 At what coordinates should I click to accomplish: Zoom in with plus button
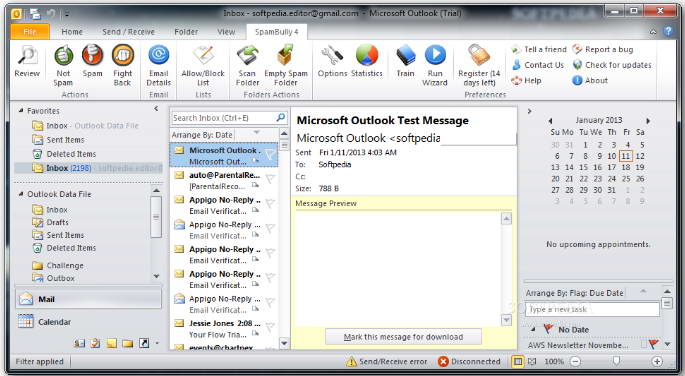(657, 361)
